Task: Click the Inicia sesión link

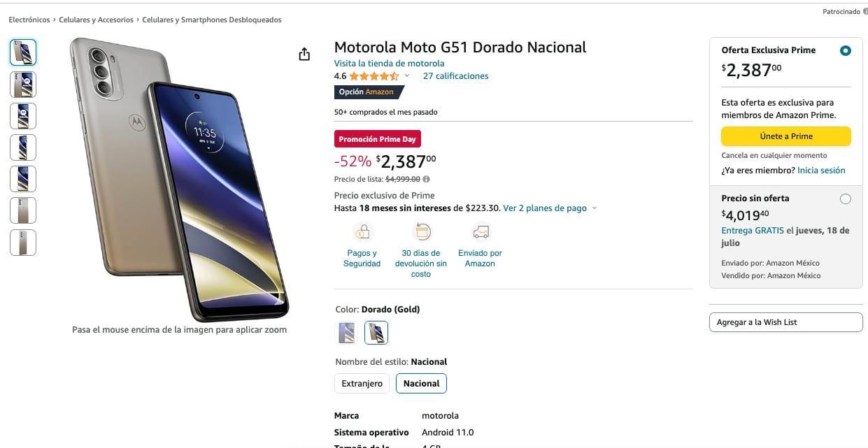Action: [821, 171]
